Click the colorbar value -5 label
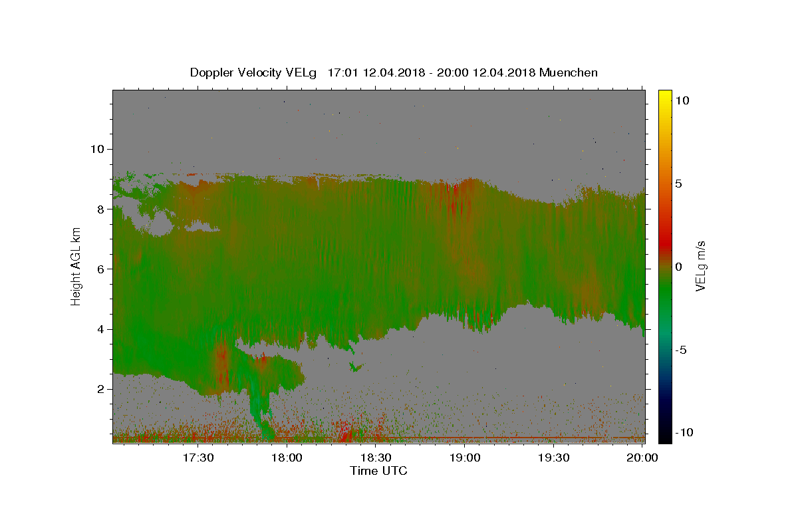 (682, 350)
